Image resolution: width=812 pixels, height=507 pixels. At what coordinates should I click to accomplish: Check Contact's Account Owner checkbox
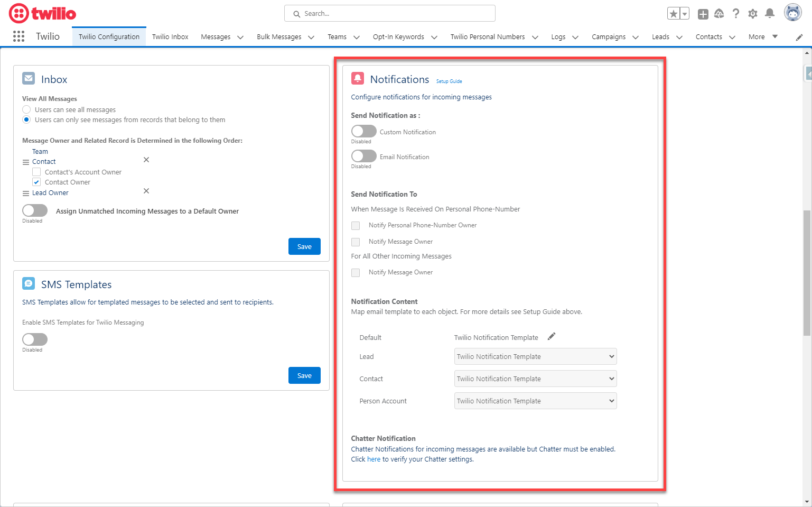pyautogui.click(x=36, y=172)
